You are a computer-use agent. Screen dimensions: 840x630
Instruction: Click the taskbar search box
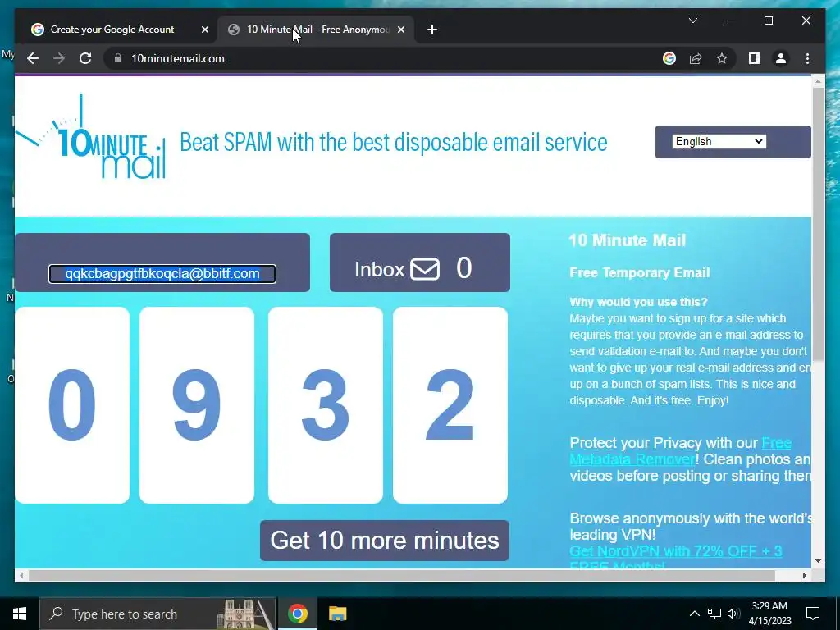point(157,614)
